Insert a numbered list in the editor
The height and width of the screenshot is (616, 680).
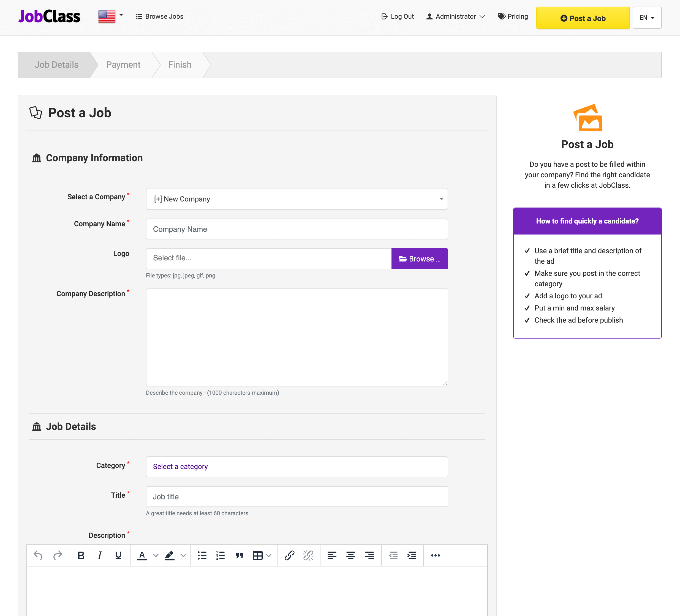point(221,555)
